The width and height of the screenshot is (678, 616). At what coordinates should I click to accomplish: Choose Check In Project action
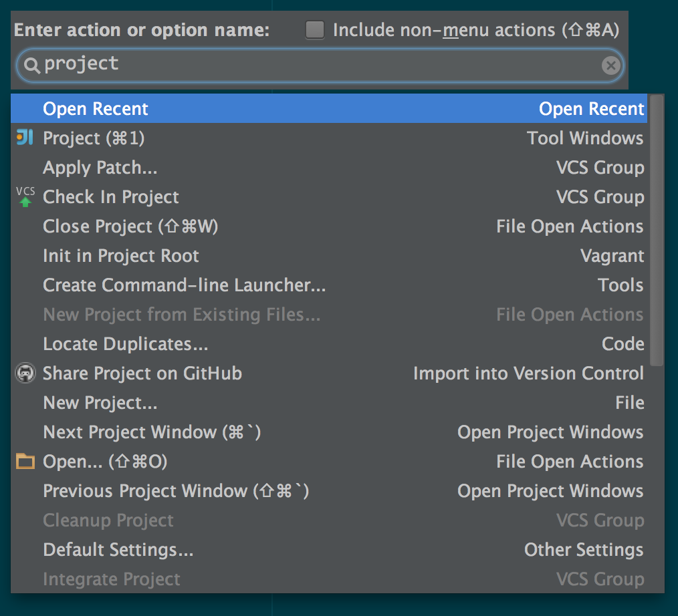pos(329,196)
